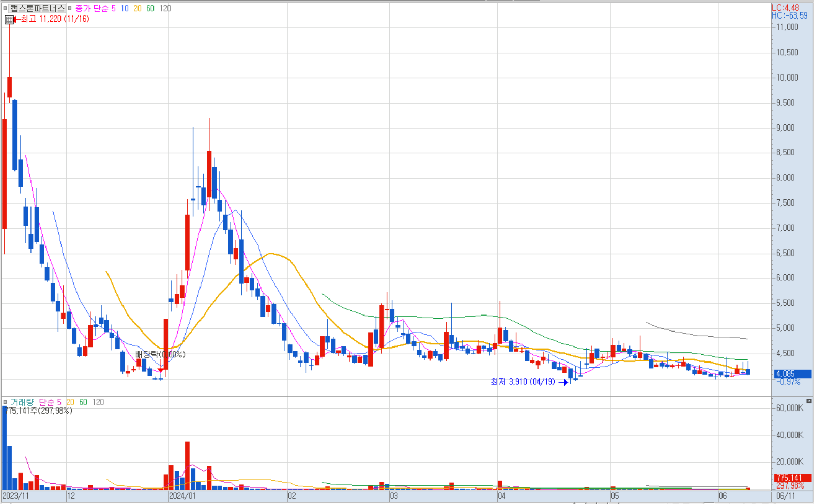Click the 20,000K volume axis label
Screen dimensions: 814x504
coord(790,462)
